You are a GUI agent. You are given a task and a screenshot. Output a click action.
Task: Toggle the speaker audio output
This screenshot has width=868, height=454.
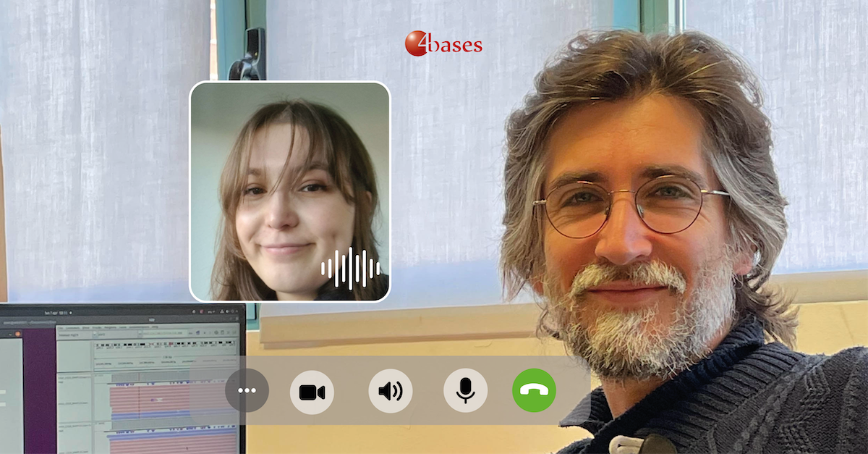point(390,391)
